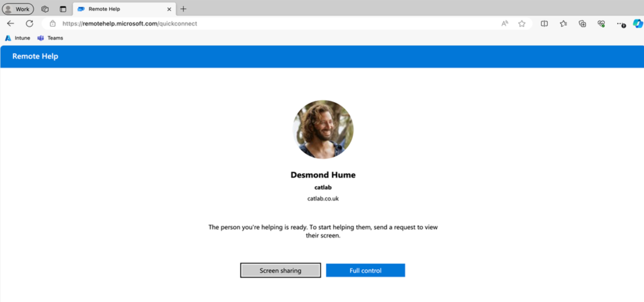Click the Screen sharing button
644x302 pixels.
[280, 270]
